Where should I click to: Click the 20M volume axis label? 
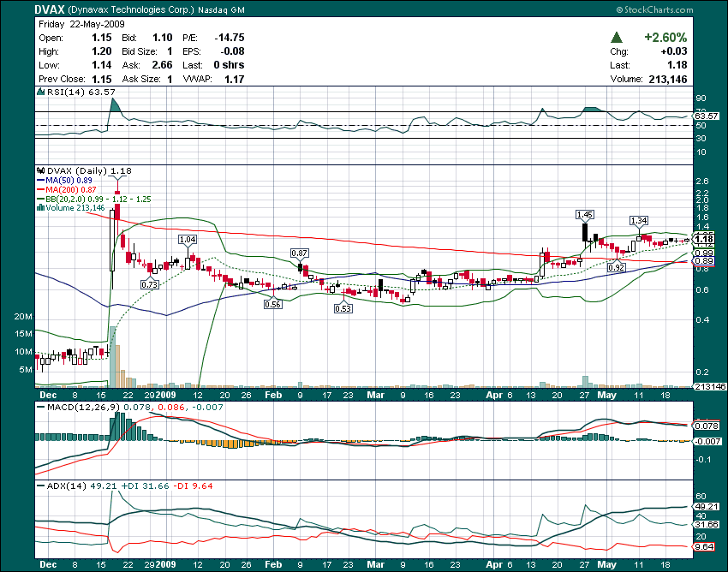pos(23,317)
